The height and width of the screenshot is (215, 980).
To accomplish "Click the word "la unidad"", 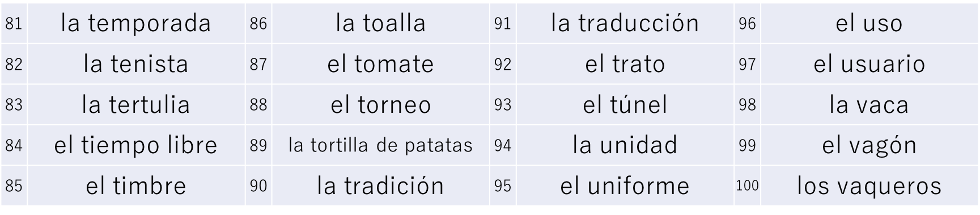I will click(625, 145).
